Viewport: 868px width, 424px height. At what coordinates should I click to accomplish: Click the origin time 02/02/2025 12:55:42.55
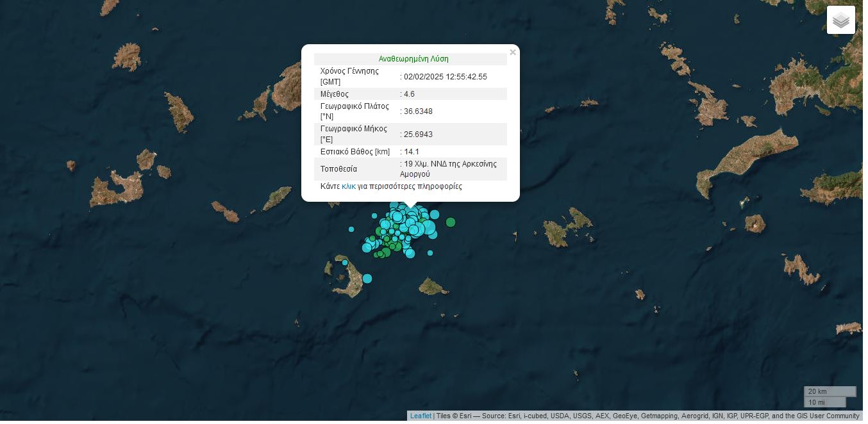click(445, 77)
